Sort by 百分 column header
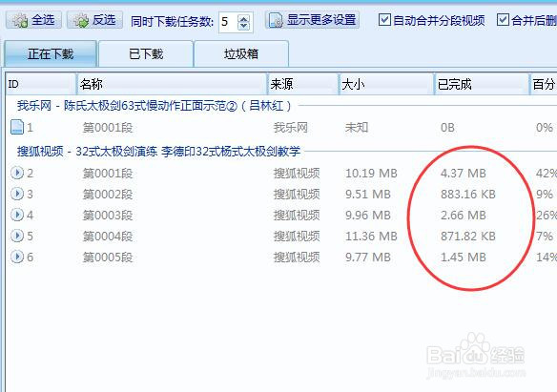This screenshot has height=392, width=557. pos(544,84)
